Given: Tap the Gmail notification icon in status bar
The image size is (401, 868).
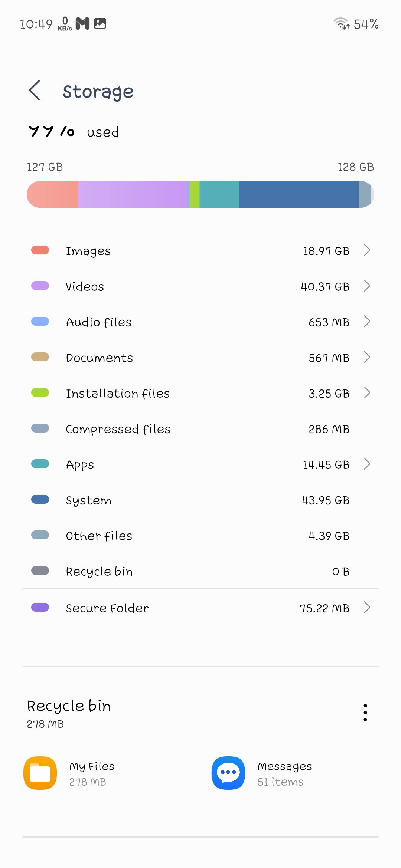Looking at the screenshot, I should (x=82, y=24).
